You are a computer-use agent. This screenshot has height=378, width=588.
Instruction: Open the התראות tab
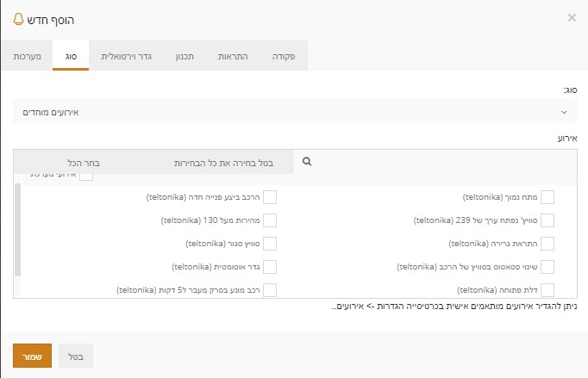tap(230, 56)
